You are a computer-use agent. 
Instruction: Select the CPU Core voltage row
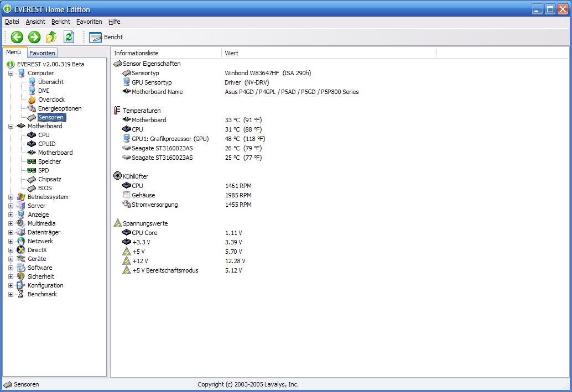click(183, 233)
